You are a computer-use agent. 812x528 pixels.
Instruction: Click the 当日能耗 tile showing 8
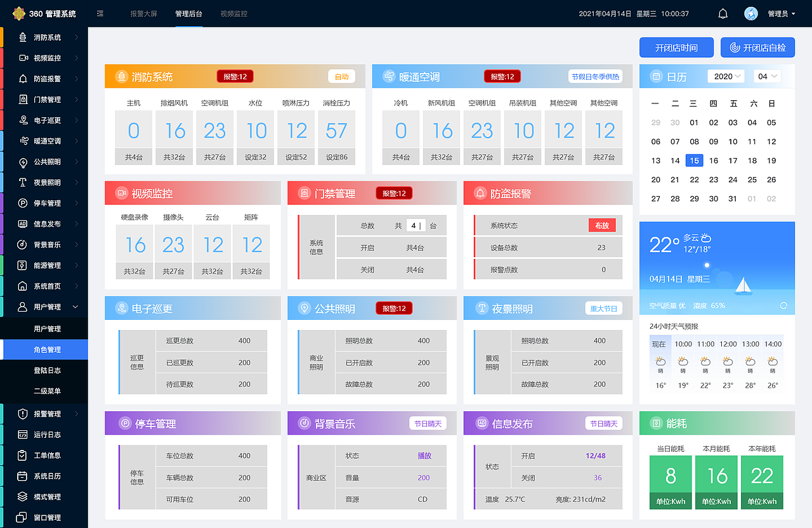point(671,482)
